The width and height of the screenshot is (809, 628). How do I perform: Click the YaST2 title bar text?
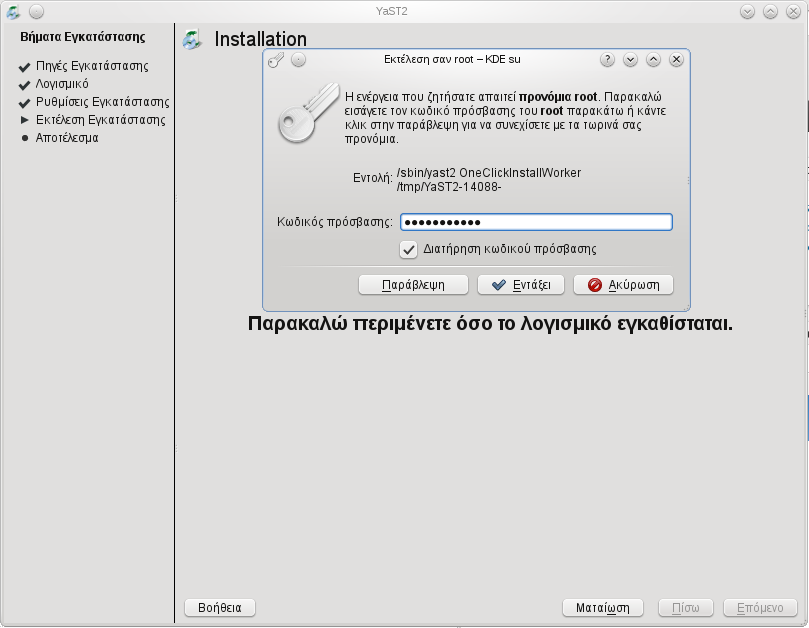(392, 11)
